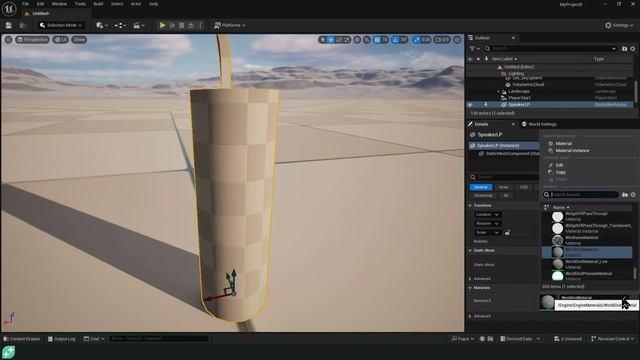The width and height of the screenshot is (640, 360).
Task: Open the Blueprints toolbar menu
Action: [120, 25]
